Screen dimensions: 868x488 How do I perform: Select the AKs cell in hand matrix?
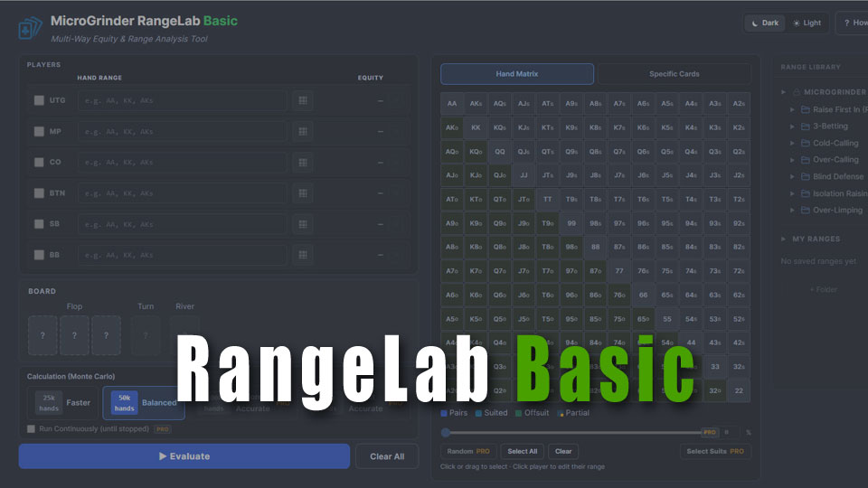(476, 103)
